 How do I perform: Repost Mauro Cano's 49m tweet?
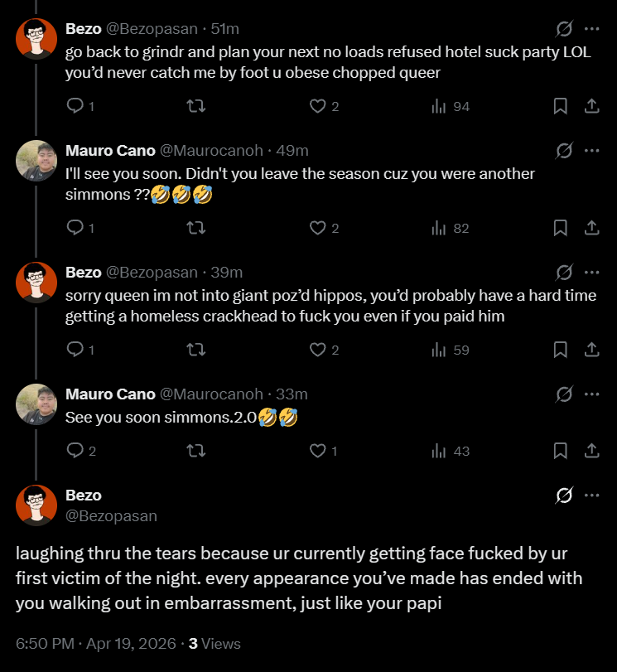pos(196,228)
